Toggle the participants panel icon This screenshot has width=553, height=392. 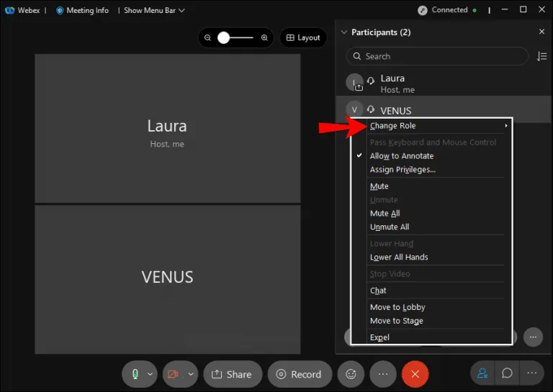[x=482, y=373]
